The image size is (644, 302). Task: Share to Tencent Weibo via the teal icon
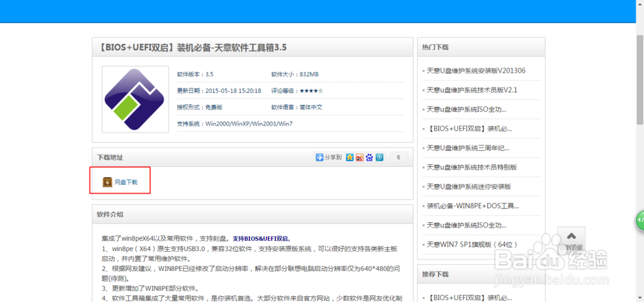coord(379,157)
